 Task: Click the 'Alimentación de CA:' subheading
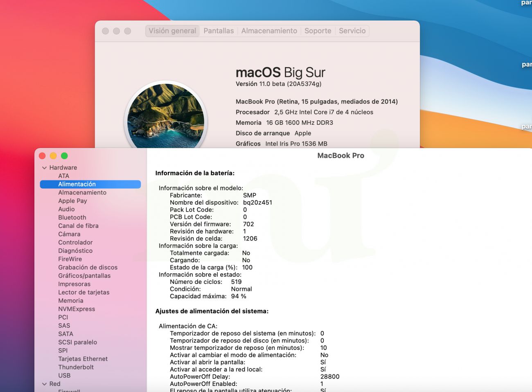click(x=188, y=327)
